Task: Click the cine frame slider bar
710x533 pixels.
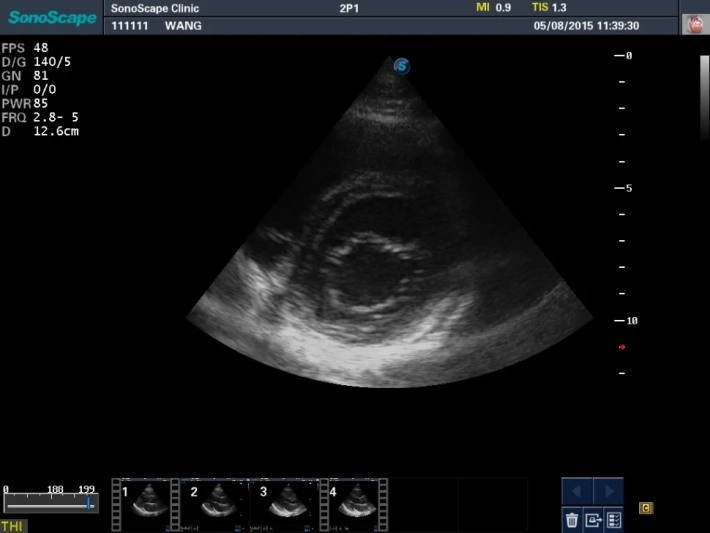Action: coord(50,504)
